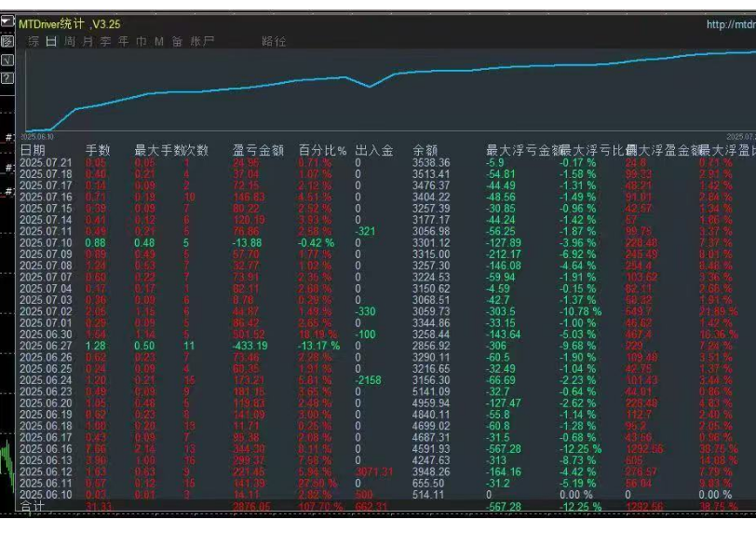Screen dimensions: 756x533
Task: Open the 备 tab
Action: tap(177, 42)
